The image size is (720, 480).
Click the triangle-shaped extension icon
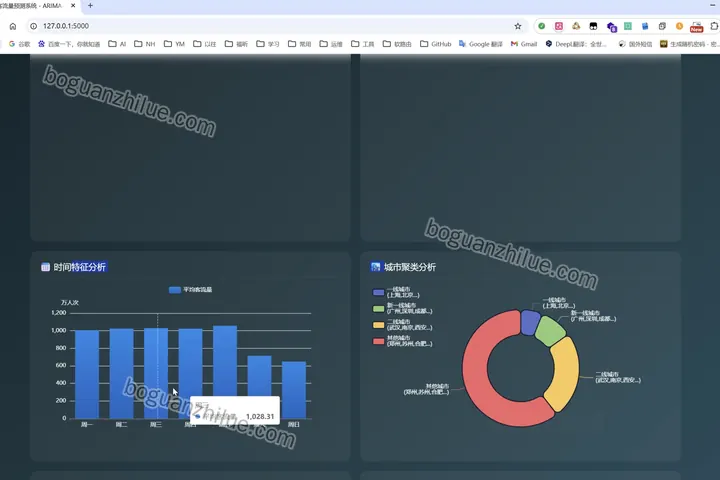tap(576, 26)
